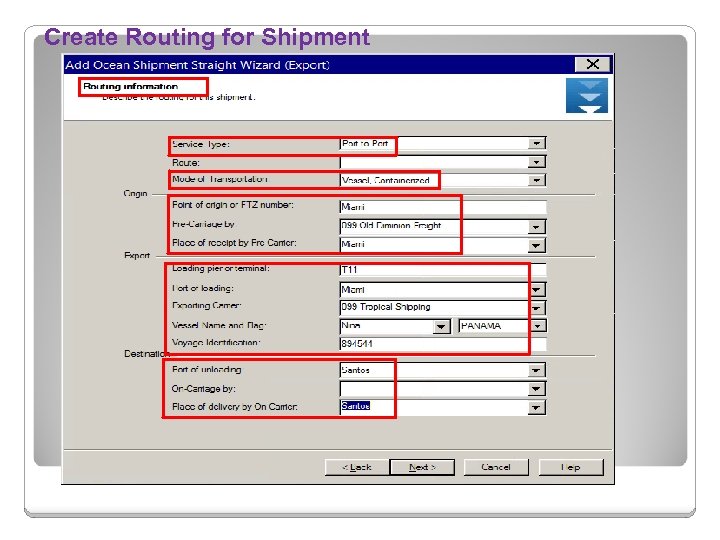Open the On-Carriage by dropdown arrow
This screenshot has height=540, width=720.
pos(536,389)
